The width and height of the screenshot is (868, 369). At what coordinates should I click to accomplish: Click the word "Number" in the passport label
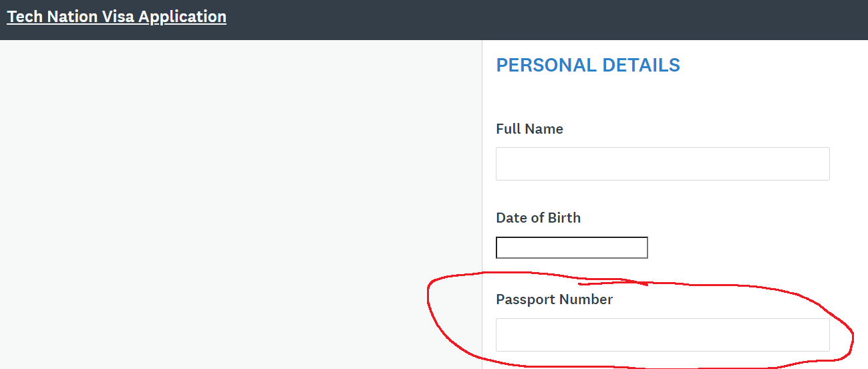point(586,299)
